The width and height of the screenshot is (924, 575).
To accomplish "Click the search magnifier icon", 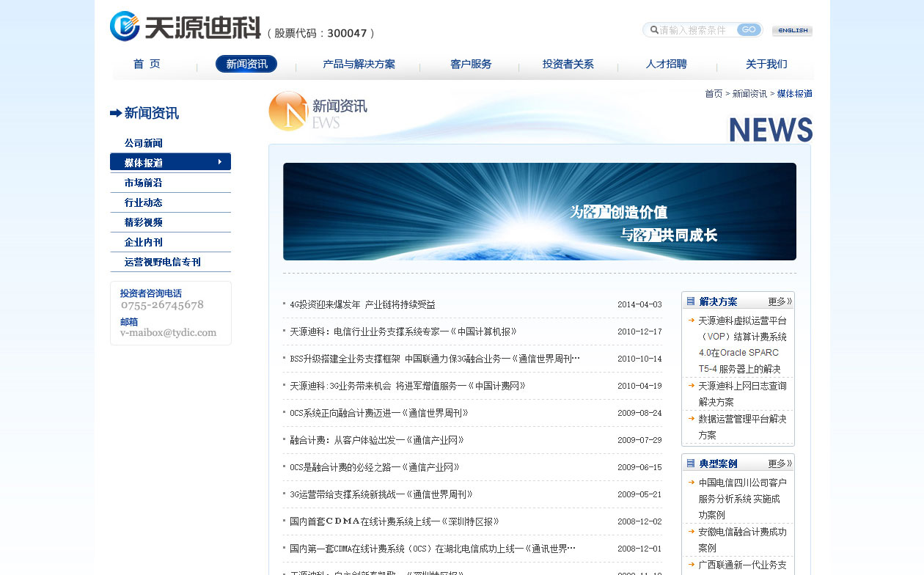I will pos(654,30).
